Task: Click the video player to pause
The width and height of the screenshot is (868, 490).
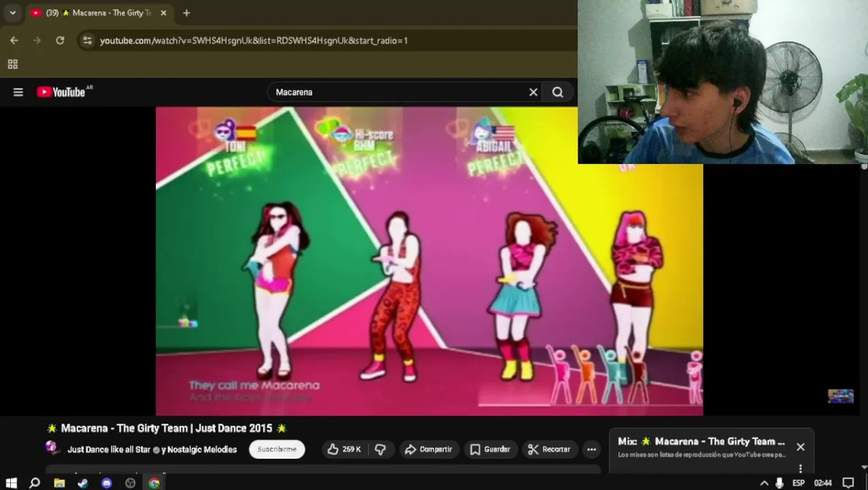Action: pyautogui.click(x=429, y=261)
